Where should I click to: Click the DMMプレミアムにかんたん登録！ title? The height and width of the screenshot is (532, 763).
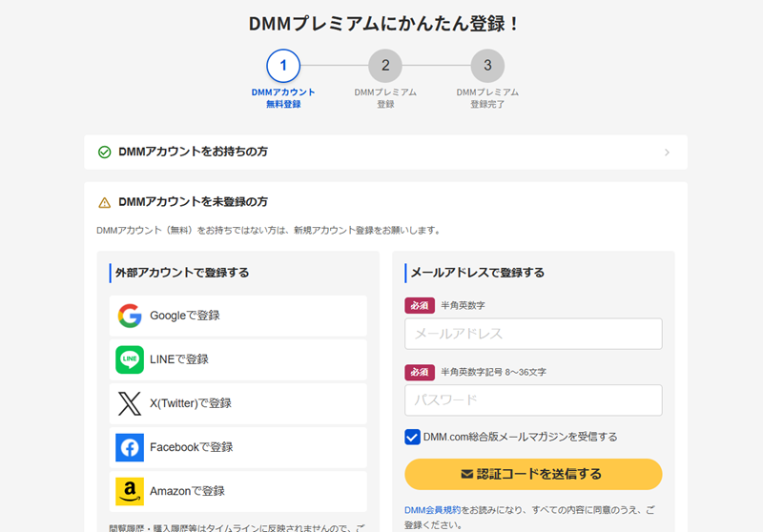coord(384,23)
